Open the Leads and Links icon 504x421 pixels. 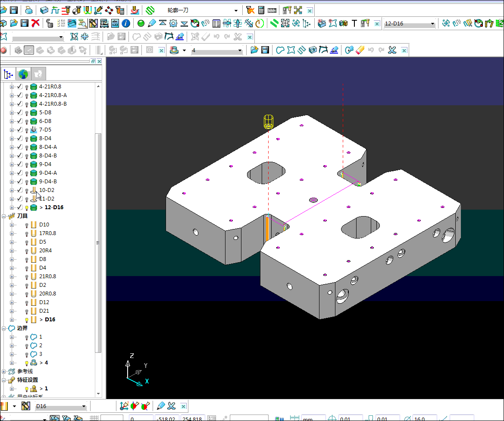point(88,10)
